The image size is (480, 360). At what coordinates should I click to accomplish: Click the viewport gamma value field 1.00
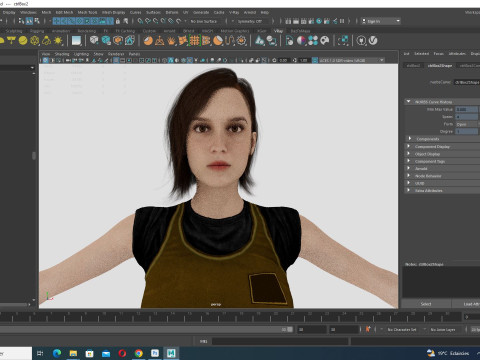click(304, 60)
